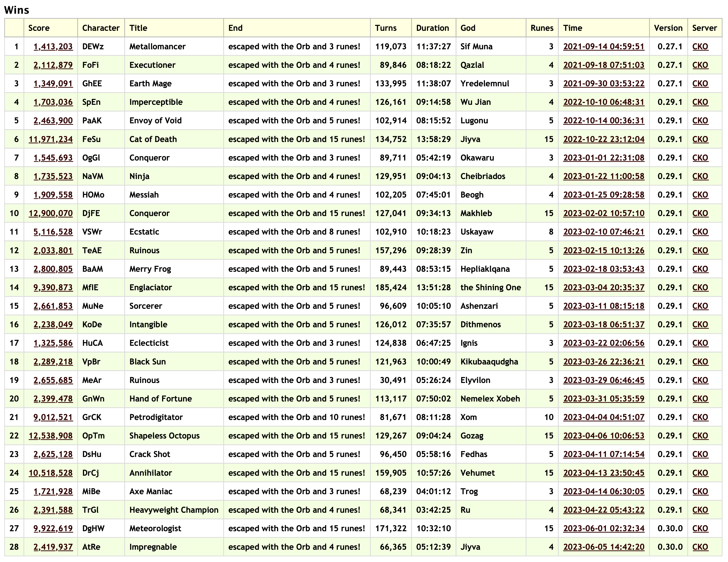
Task: Follow the CKO server link for AtRe
Action: (x=700, y=547)
